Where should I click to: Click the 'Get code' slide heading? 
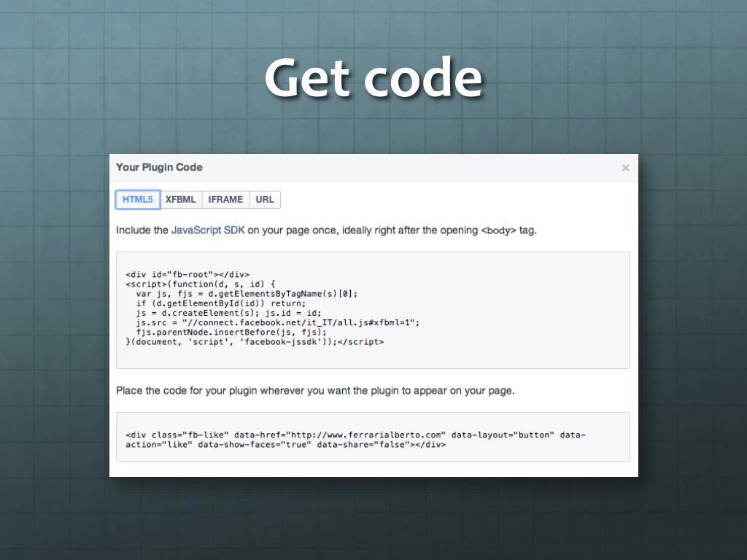(x=373, y=77)
